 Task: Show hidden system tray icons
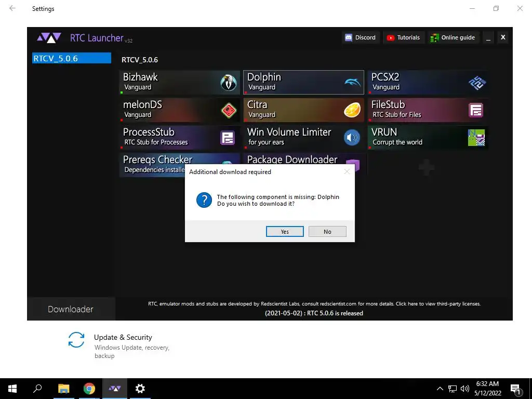pyautogui.click(x=440, y=389)
